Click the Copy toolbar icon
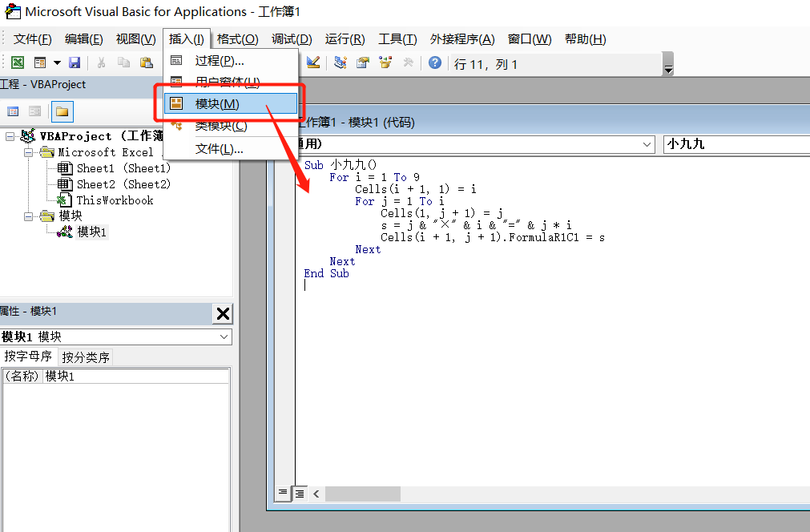This screenshot has width=810, height=532. pos(123,62)
